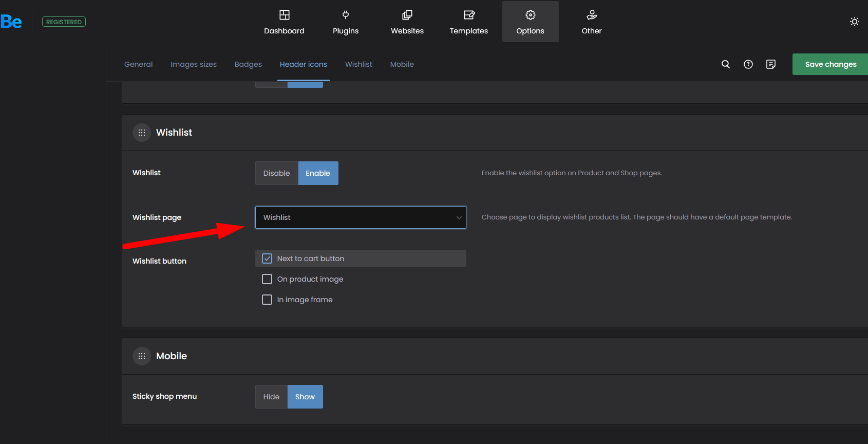Screen dimensions: 868x444
Task: Click the Wishlist button field label
Action: (159, 261)
